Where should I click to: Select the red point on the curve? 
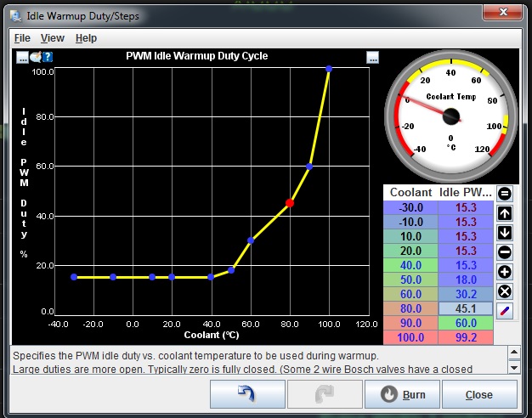tap(290, 203)
